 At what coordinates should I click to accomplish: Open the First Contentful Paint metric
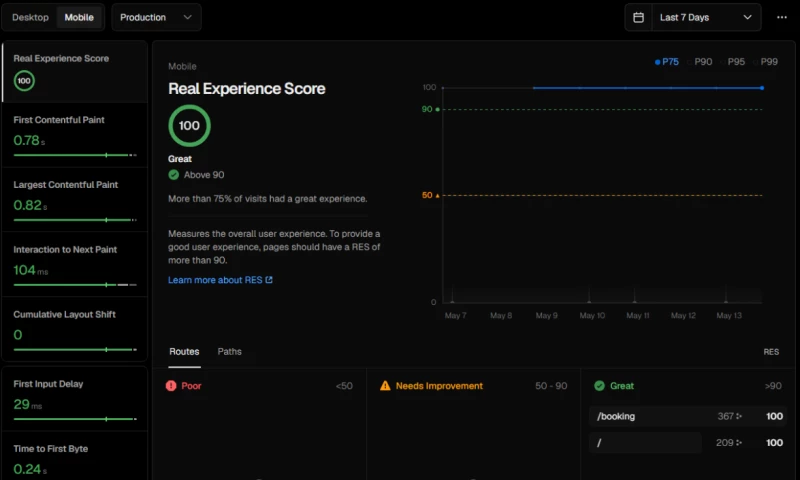click(x=75, y=135)
